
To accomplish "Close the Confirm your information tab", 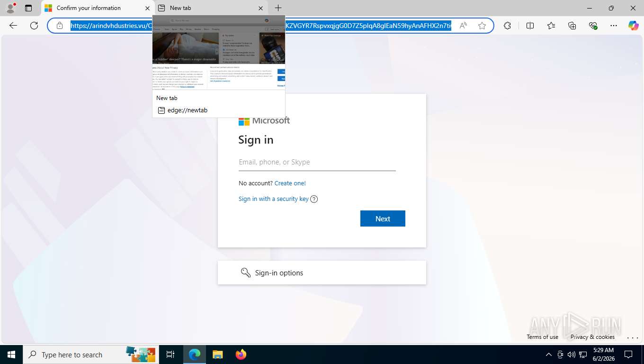I will [x=147, y=8].
